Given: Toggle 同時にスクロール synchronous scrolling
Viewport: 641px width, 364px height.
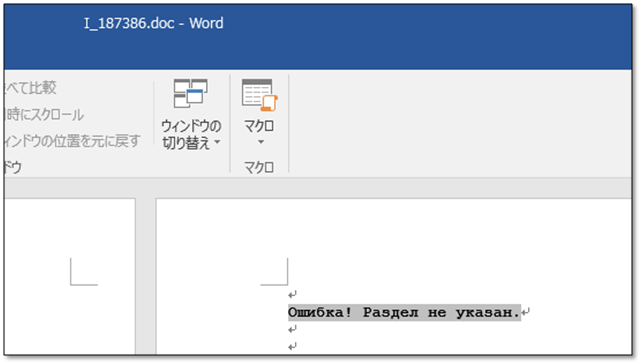Looking at the screenshot, I should [44, 115].
